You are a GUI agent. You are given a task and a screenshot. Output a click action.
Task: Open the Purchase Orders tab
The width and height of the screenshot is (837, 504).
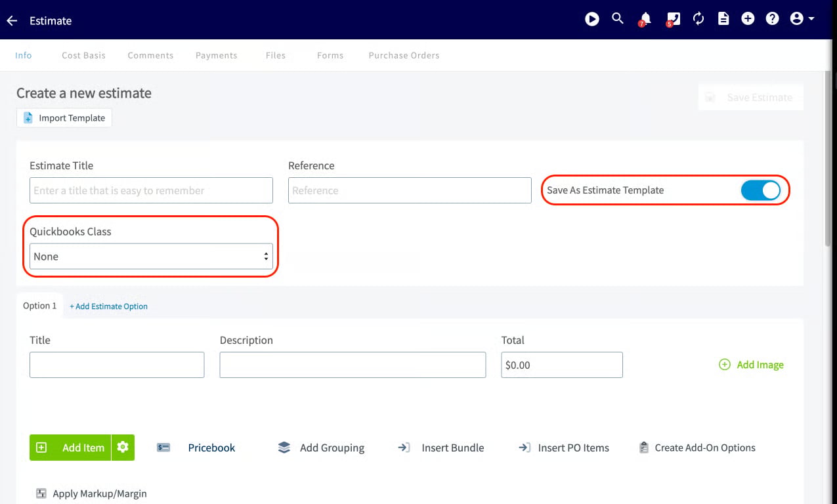tap(404, 56)
